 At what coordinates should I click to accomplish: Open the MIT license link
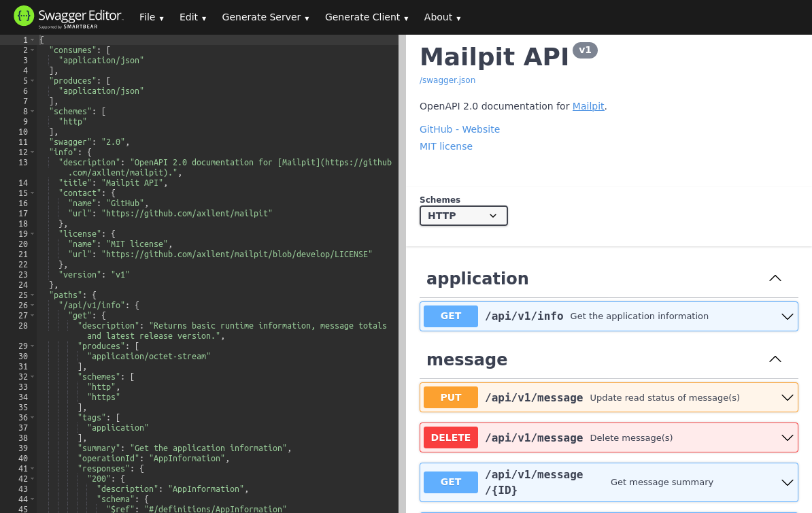pyautogui.click(x=446, y=146)
